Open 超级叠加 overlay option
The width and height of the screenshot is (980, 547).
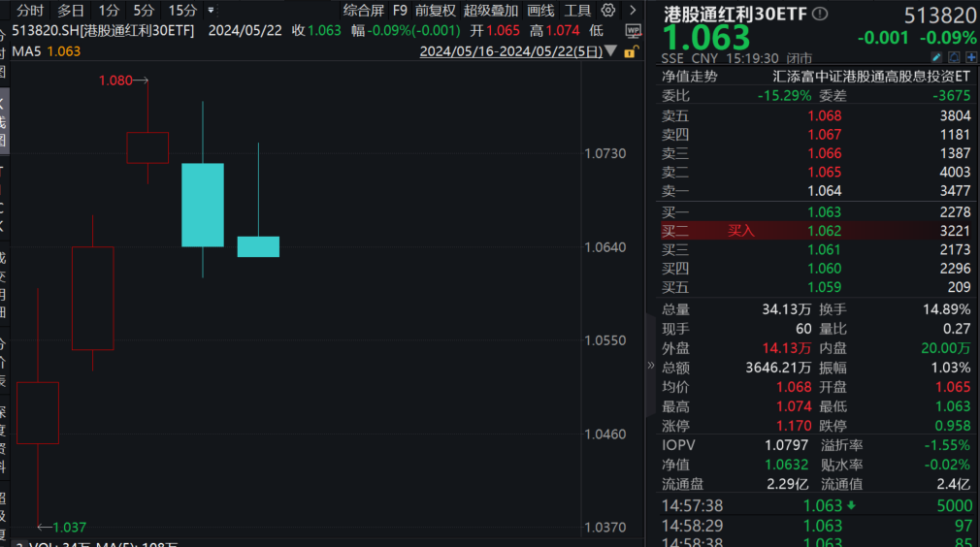490,11
